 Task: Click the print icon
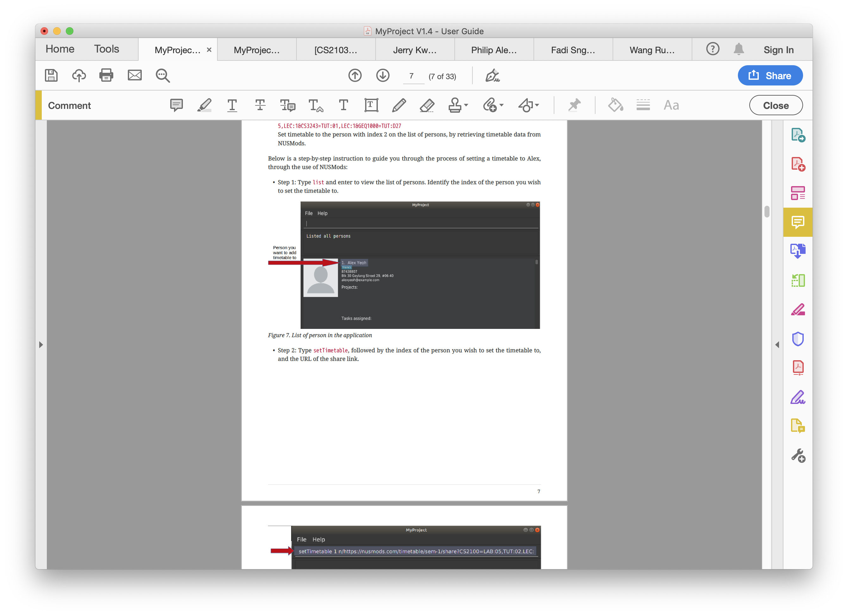(x=106, y=76)
